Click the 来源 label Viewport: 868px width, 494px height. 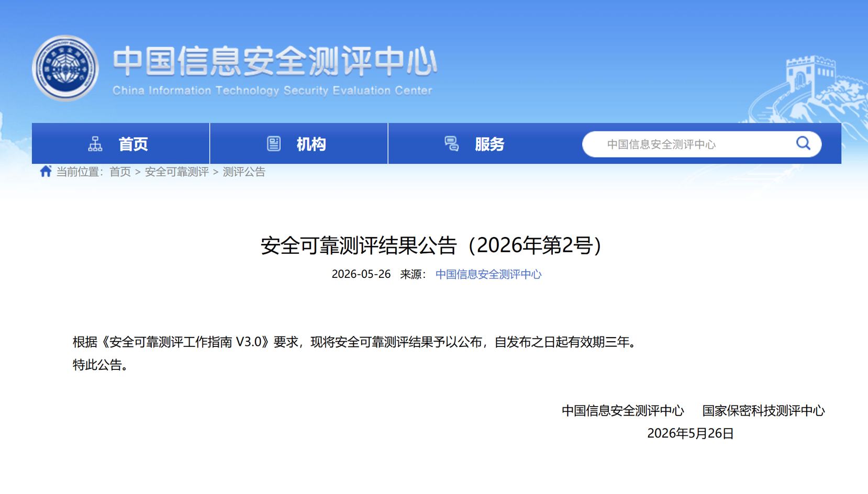point(413,274)
